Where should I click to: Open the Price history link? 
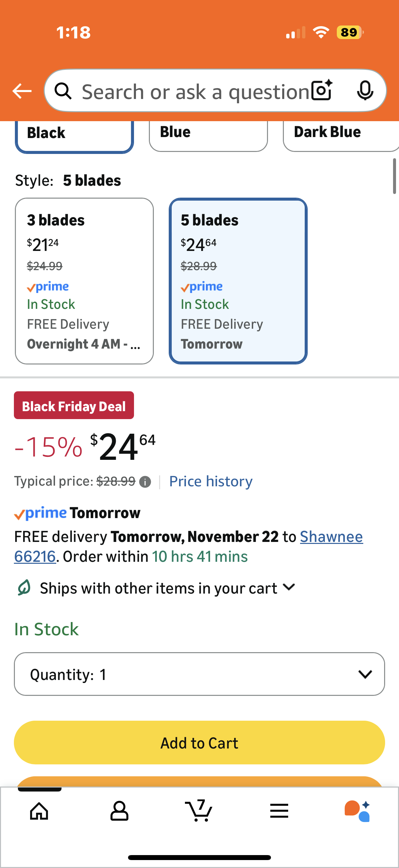point(211,481)
